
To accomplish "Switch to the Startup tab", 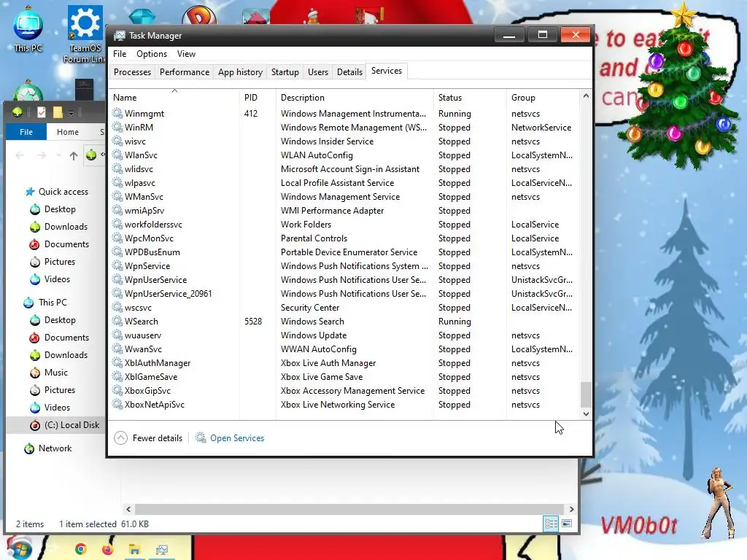I will tap(285, 72).
